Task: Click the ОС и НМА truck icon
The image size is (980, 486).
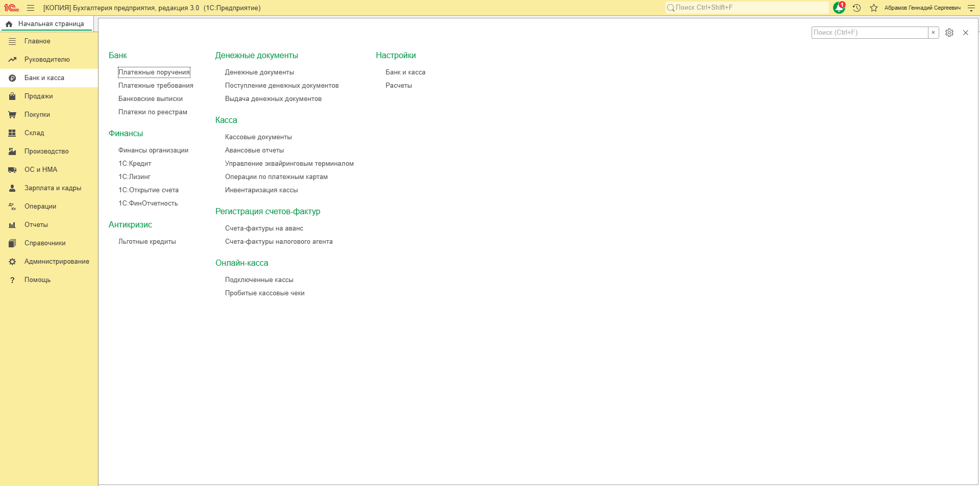Action: coord(12,169)
